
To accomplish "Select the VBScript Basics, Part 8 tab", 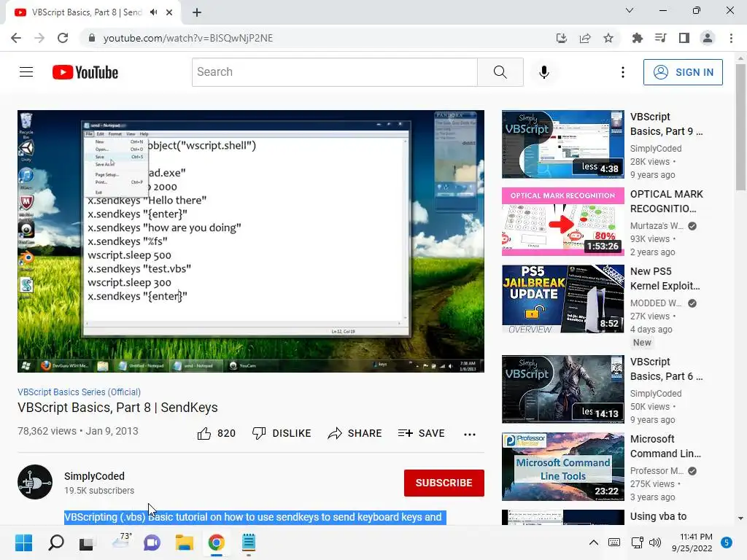I will click(x=87, y=12).
